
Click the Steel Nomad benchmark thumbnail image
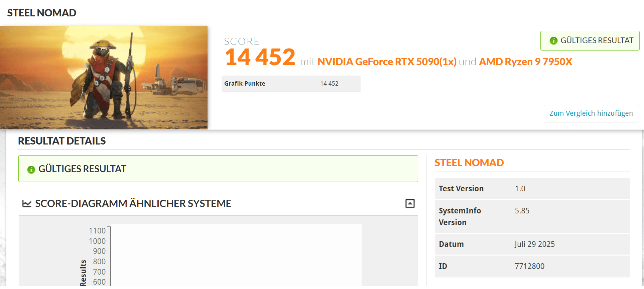pyautogui.click(x=104, y=78)
